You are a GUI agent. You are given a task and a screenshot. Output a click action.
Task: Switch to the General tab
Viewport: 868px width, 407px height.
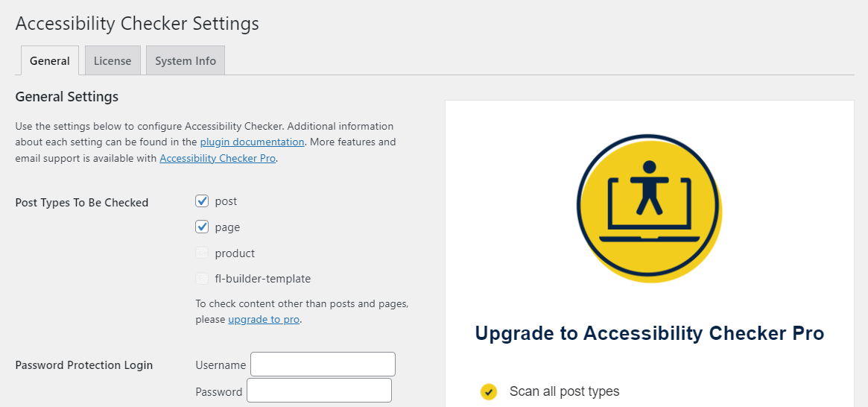[50, 61]
